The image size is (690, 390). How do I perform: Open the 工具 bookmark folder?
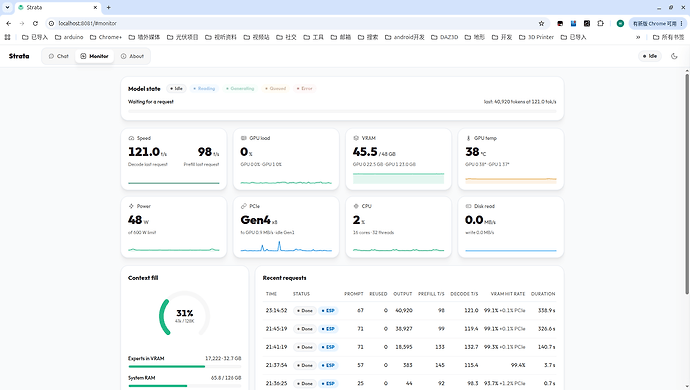coord(313,37)
